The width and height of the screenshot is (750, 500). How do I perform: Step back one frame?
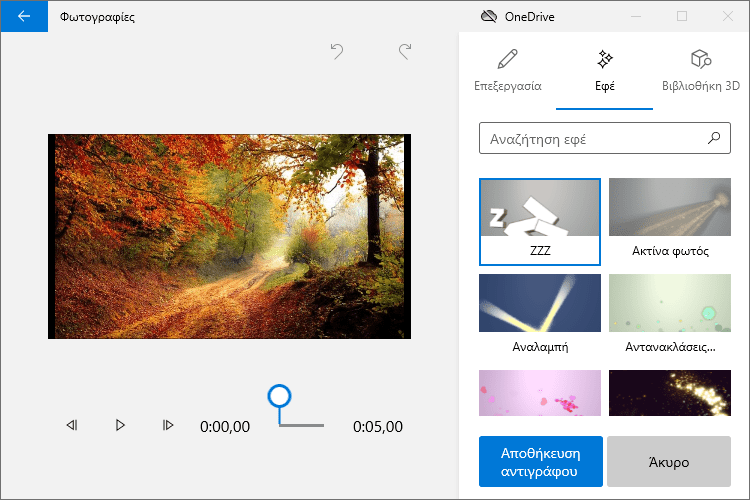[72, 425]
